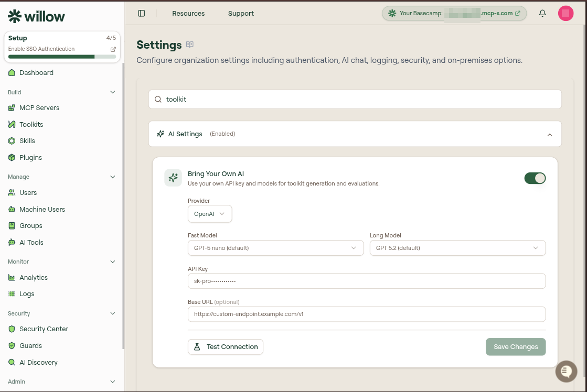This screenshot has width=587, height=392.
Task: Open the Fast Model dropdown
Action: [x=275, y=248]
